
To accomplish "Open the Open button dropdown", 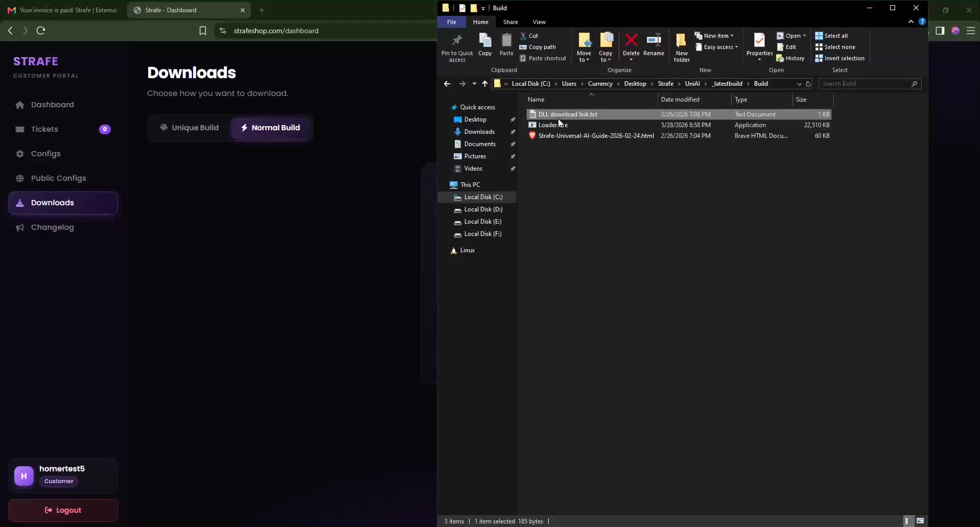I will coord(804,36).
